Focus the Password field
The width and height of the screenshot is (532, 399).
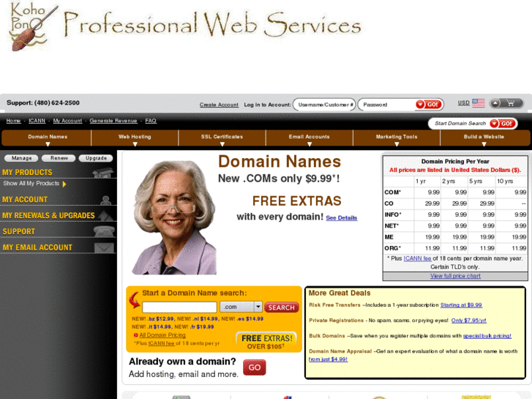click(x=387, y=105)
